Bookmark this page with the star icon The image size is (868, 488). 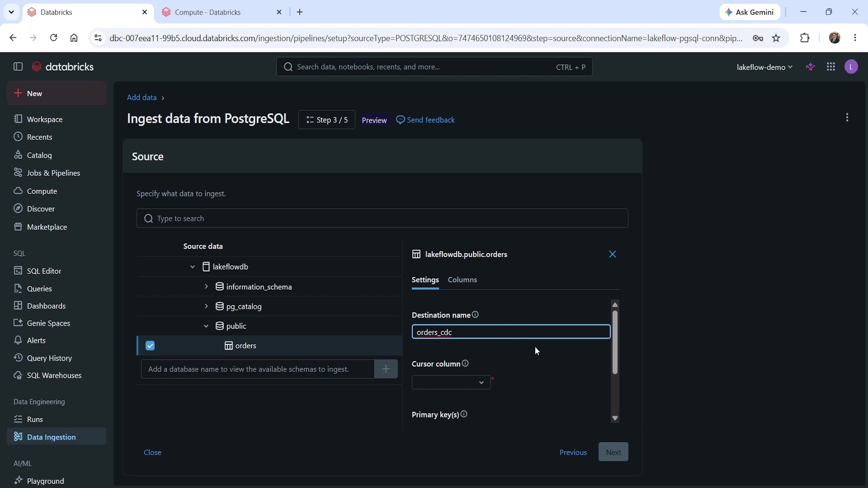click(776, 38)
